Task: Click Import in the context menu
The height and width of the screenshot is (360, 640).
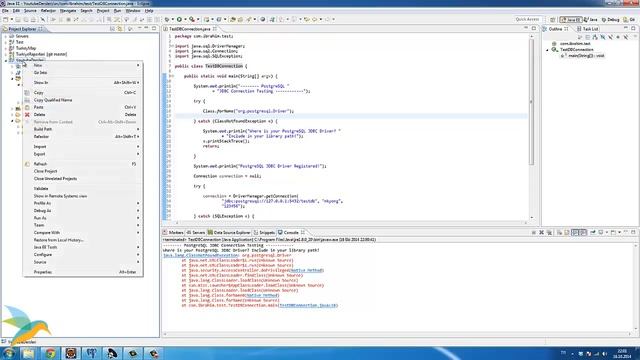Action: click(x=83, y=147)
